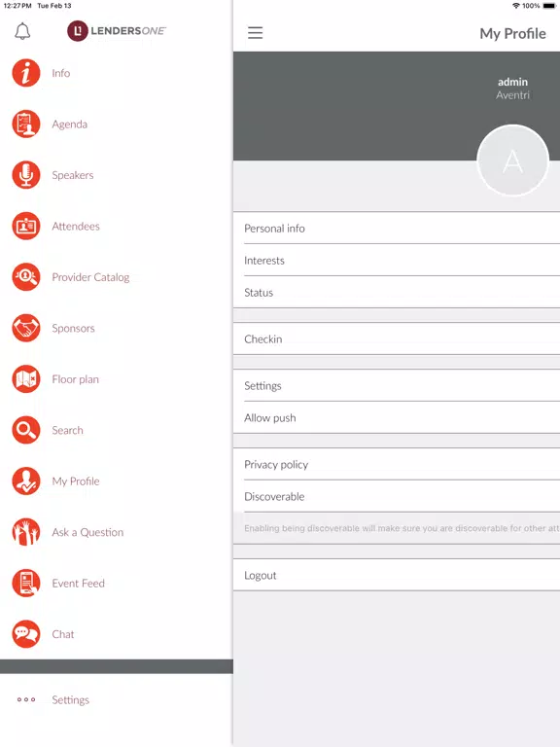The height and width of the screenshot is (747, 560).
Task: Select My Profile label in sidebar
Action: [76, 480]
